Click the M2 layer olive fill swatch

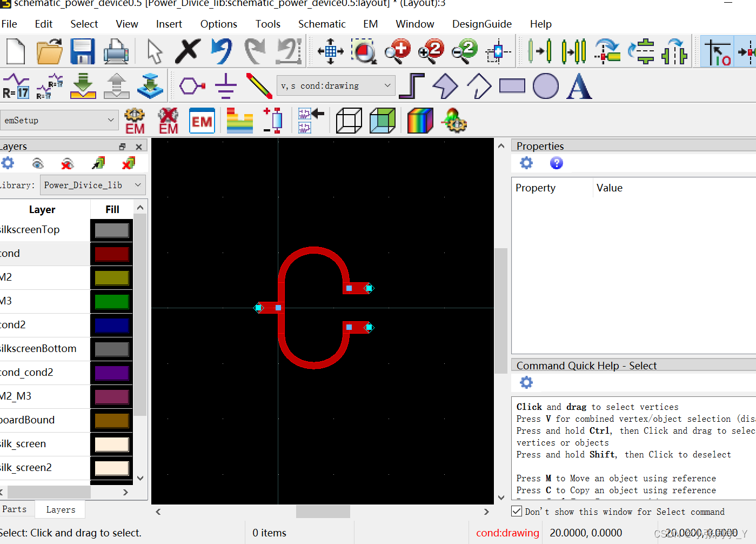pyautogui.click(x=112, y=277)
